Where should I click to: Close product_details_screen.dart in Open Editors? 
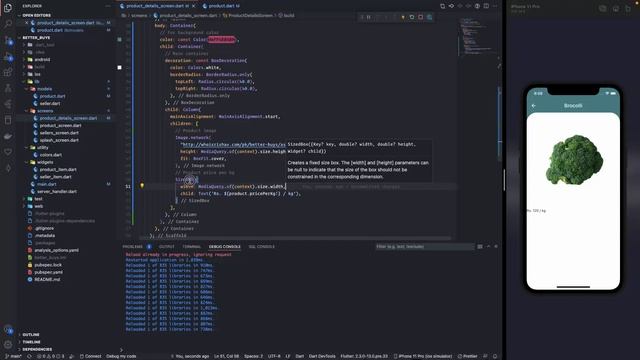point(27,23)
